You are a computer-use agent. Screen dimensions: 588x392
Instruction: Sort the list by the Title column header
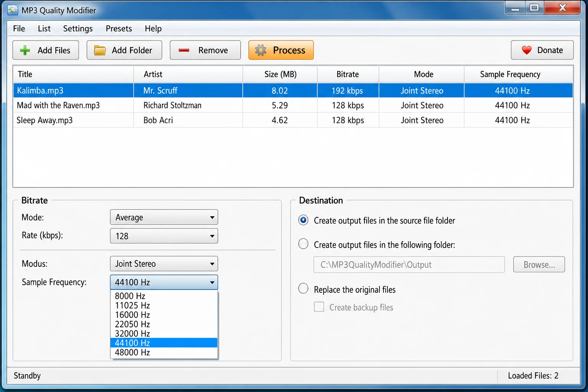pyautogui.click(x=73, y=74)
